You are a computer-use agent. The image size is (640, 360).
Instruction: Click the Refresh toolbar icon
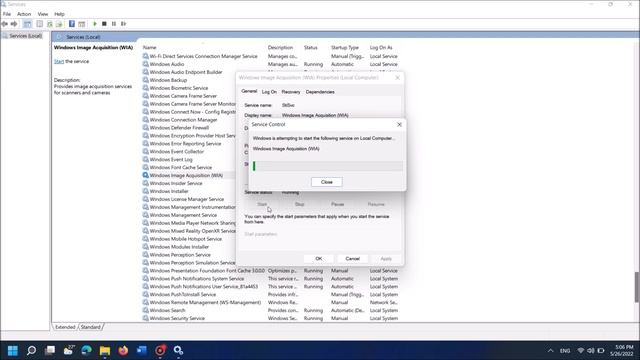[x=50, y=24]
